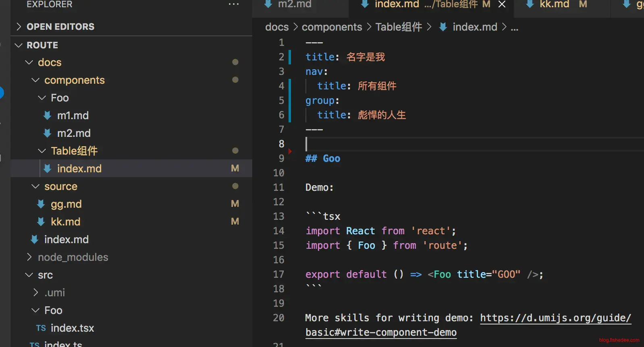Image resolution: width=644 pixels, height=347 pixels.
Task: Close the index.md editor tab
Action: [x=502, y=4]
